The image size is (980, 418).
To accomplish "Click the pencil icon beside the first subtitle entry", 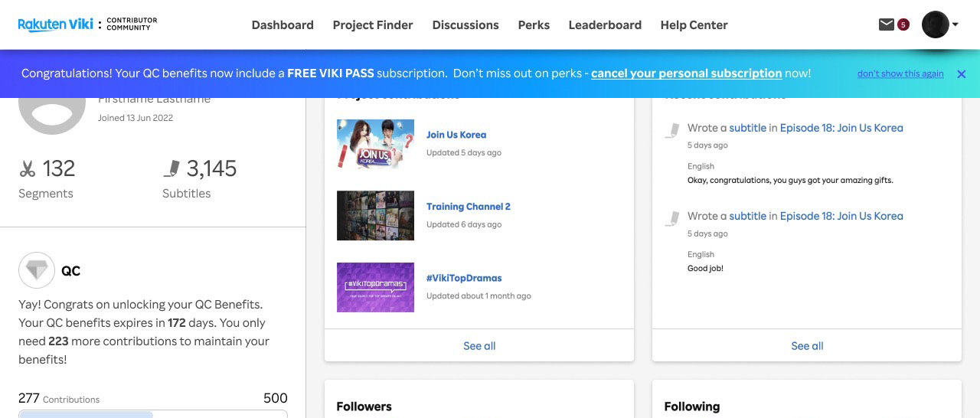I will (x=672, y=130).
